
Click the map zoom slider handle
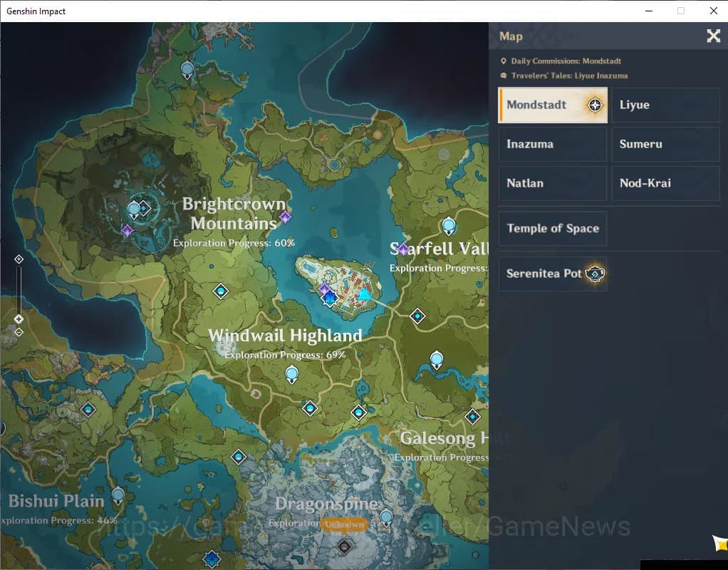pos(19,319)
